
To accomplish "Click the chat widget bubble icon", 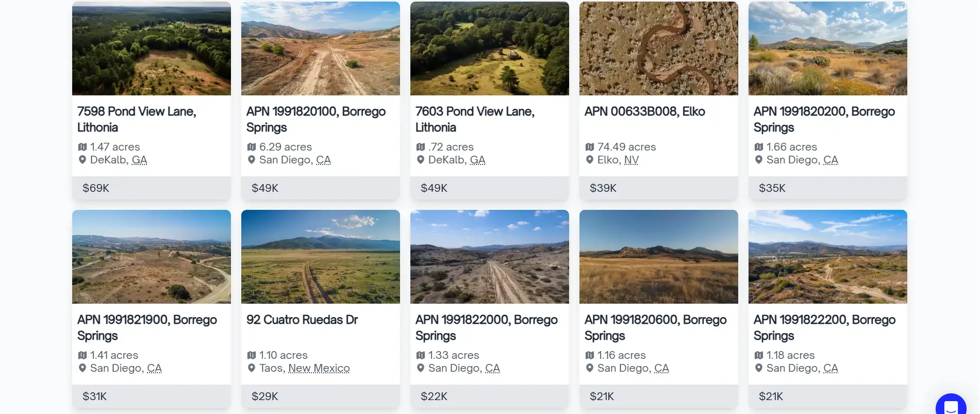I will pos(951,405).
